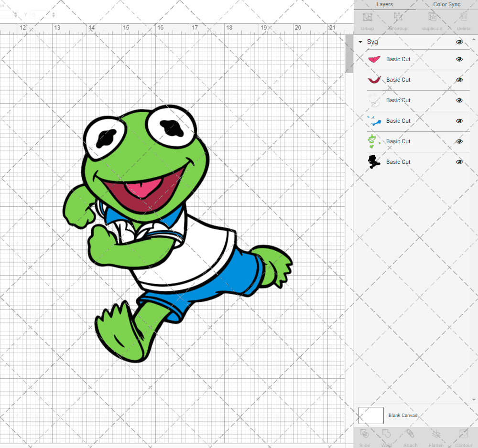Viewport: 478px width, 448px height.
Task: Hide the pink tongue Basic Cut layer
Action: [x=459, y=59]
